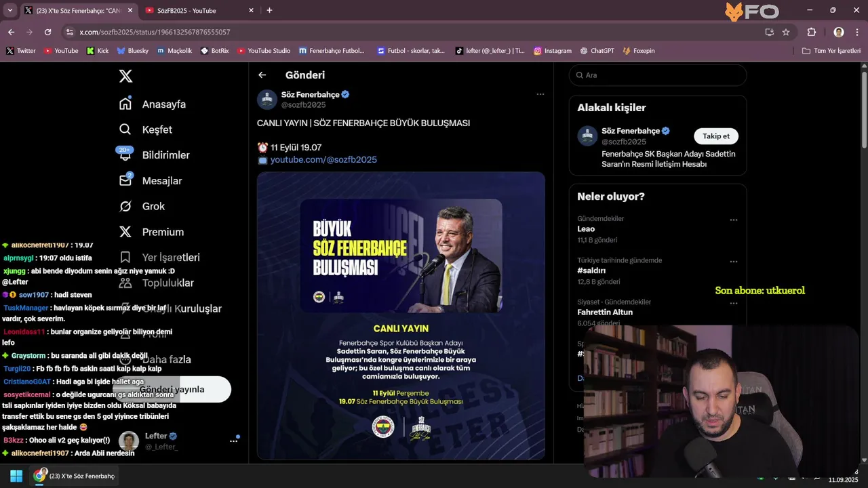This screenshot has height=488, width=868.
Task: Open post's three-dot more menu
Action: [540, 94]
